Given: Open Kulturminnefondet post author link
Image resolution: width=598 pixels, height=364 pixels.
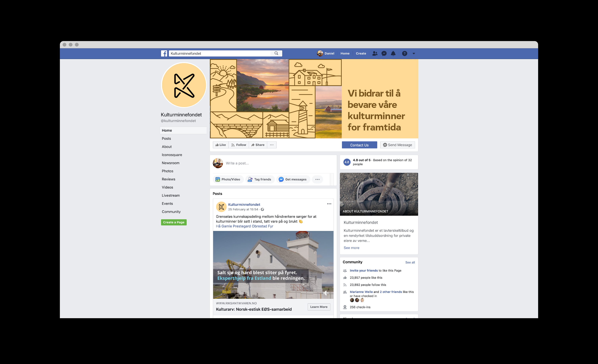Looking at the screenshot, I should click(244, 205).
